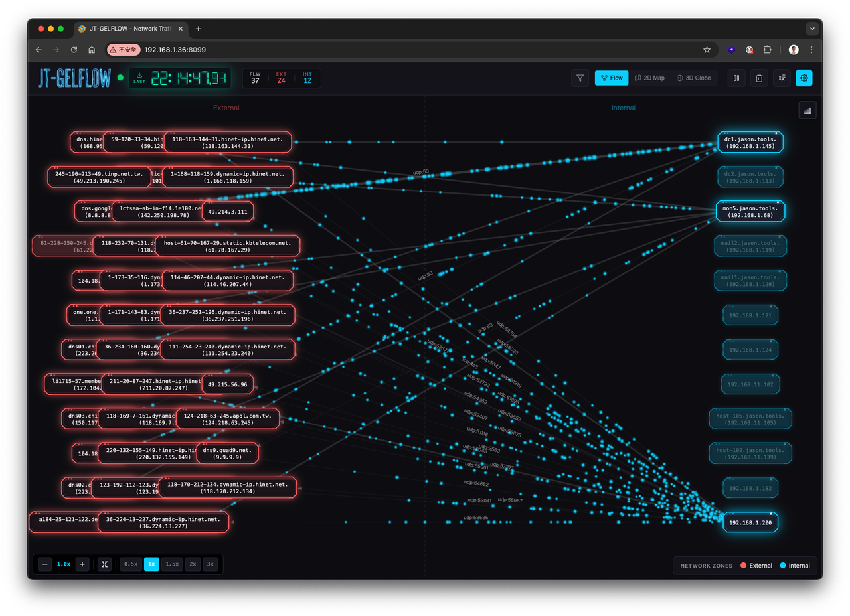Image resolution: width=850 pixels, height=616 pixels.
Task: Set the zoom preset to 3x
Action: click(x=211, y=564)
